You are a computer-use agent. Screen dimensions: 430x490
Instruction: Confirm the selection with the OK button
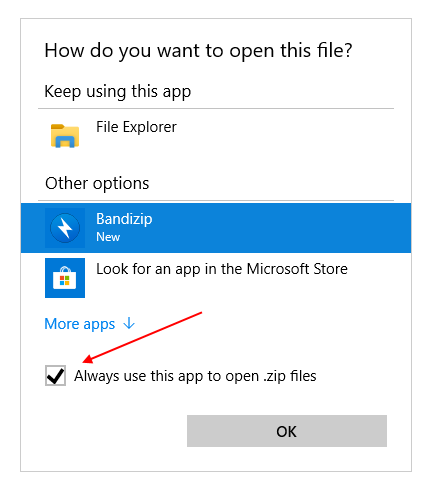[x=287, y=431]
